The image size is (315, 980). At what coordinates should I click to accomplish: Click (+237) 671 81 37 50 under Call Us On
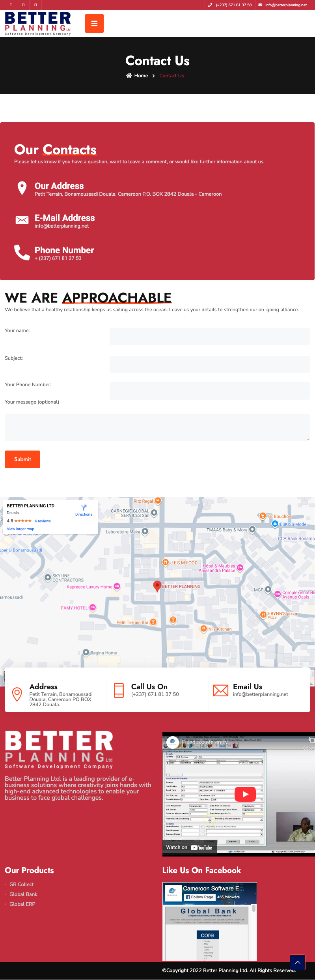click(x=155, y=694)
